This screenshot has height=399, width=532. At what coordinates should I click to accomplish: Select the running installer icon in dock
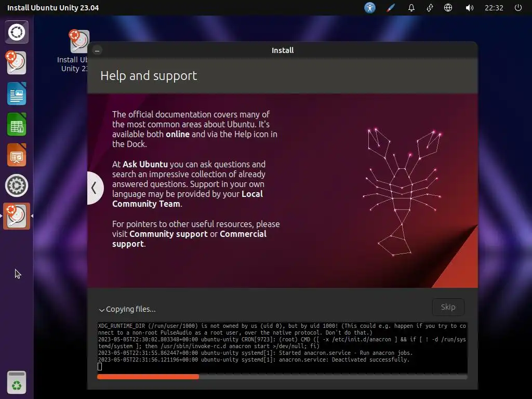tap(17, 216)
